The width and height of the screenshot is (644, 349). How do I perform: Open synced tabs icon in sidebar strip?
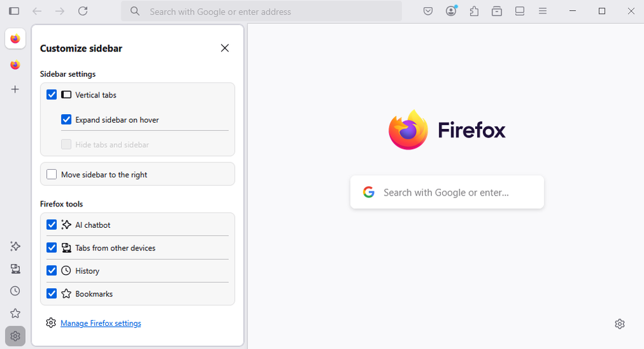(15, 268)
